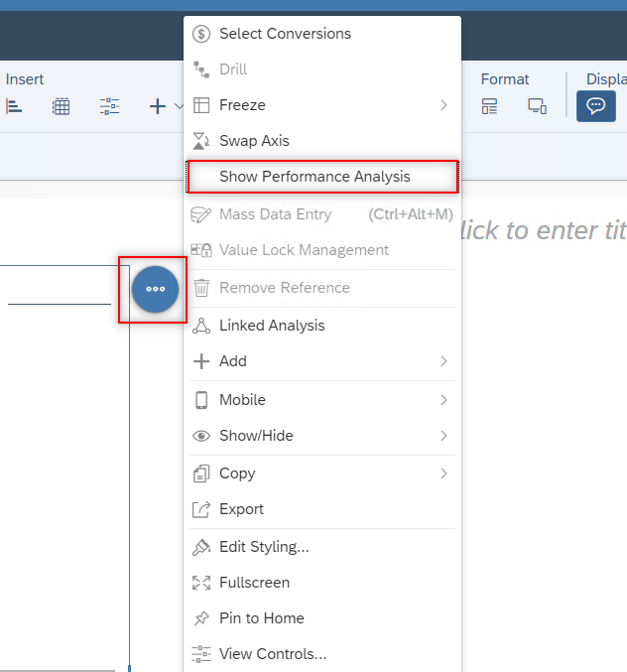Choose Show Performance Analysis
This screenshot has width=627, height=672.
(x=322, y=177)
